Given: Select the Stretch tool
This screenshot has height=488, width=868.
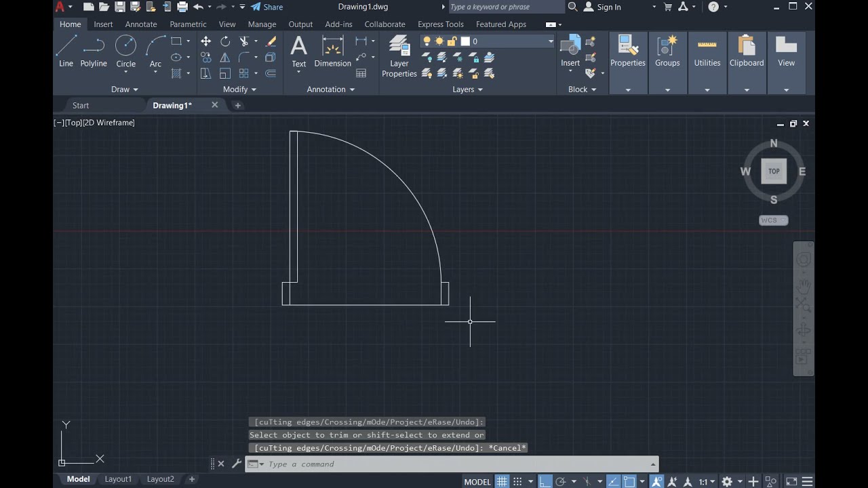Looking at the screenshot, I should click(x=206, y=73).
